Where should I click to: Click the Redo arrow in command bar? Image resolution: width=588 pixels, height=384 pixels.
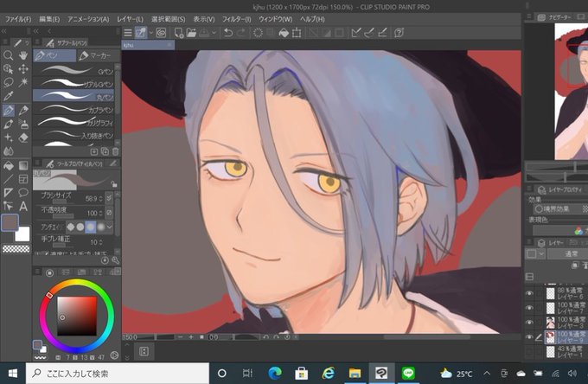pos(241,33)
